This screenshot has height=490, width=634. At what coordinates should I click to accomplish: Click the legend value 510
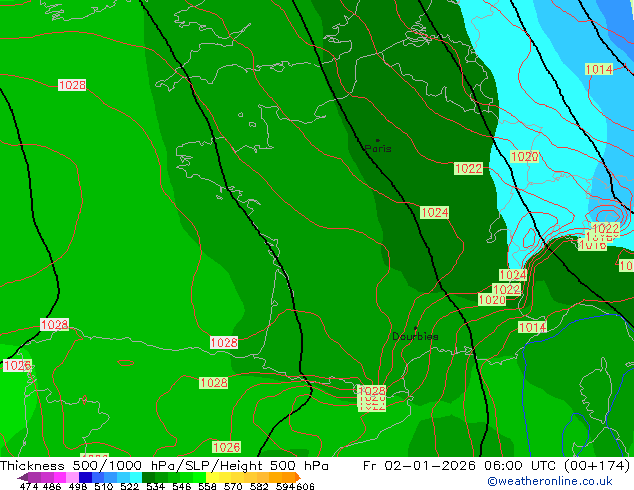coord(104,486)
